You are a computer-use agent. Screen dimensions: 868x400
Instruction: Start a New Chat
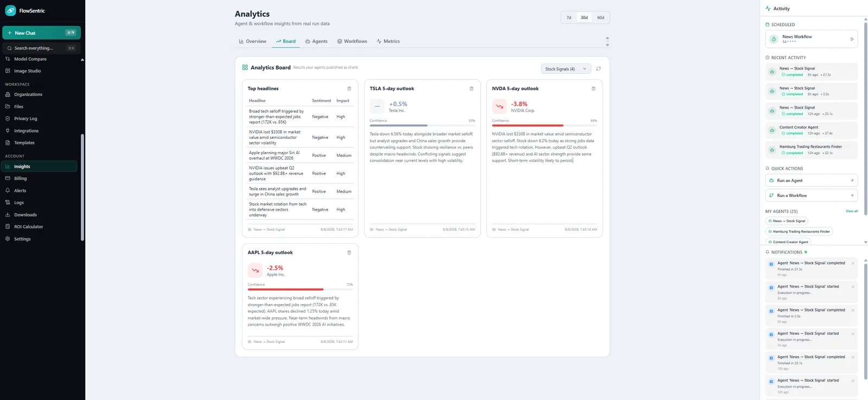41,33
